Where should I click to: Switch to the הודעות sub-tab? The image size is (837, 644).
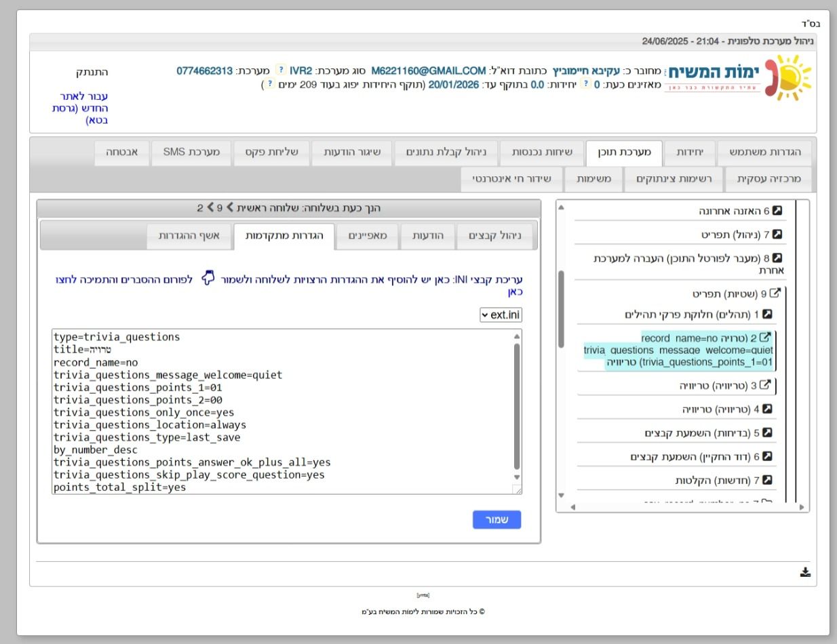point(428,235)
